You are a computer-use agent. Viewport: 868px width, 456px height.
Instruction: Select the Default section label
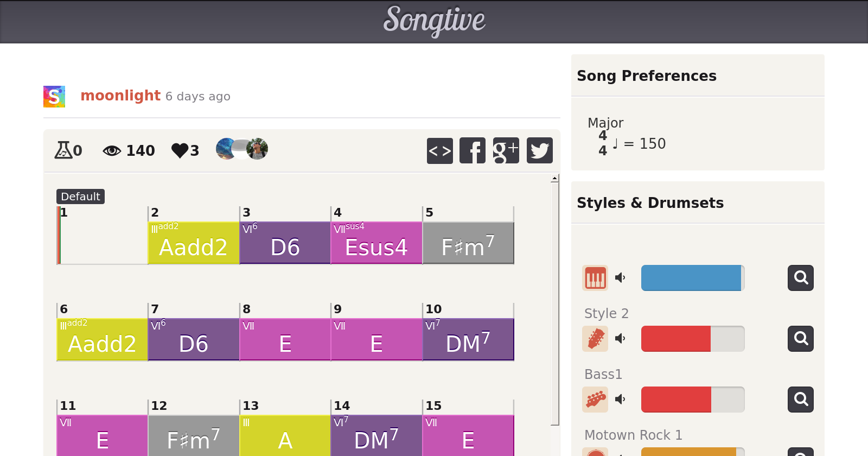click(80, 197)
